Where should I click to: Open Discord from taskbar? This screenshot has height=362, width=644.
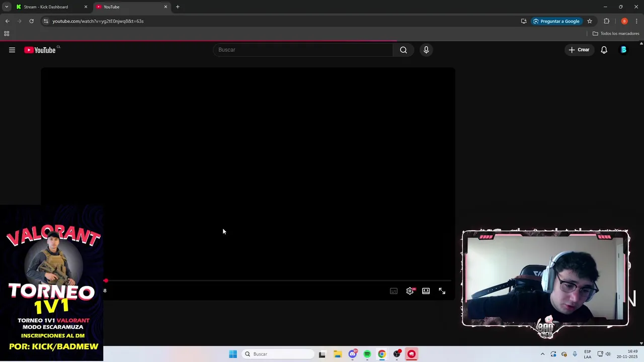353,354
